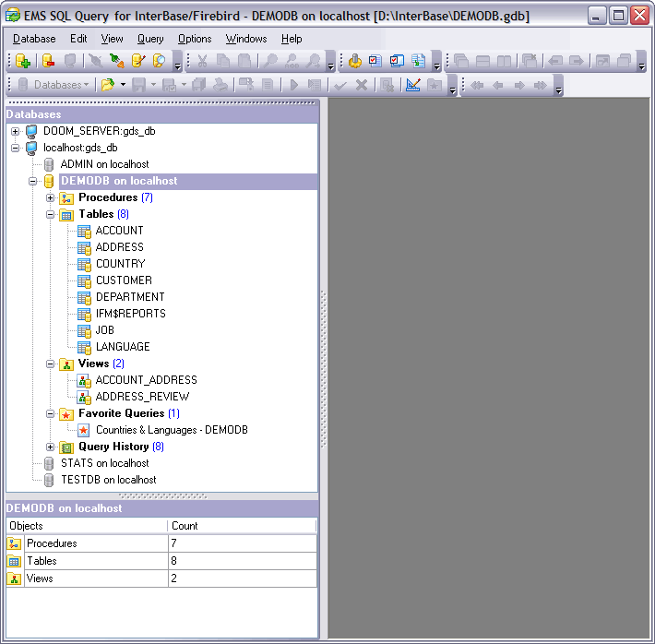Screen dimensions: 655x644
Task: Click the Add to Favorites star folder icon
Action: [435, 85]
